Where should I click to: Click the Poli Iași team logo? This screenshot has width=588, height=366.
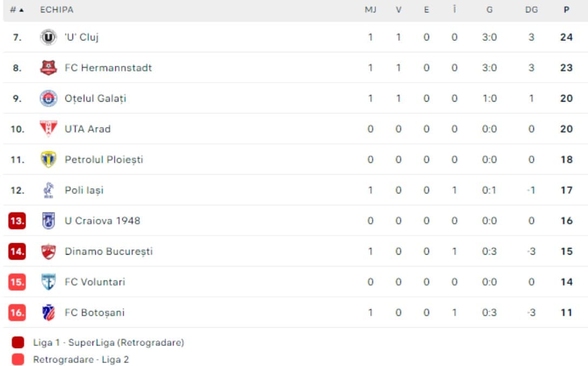coord(49,190)
